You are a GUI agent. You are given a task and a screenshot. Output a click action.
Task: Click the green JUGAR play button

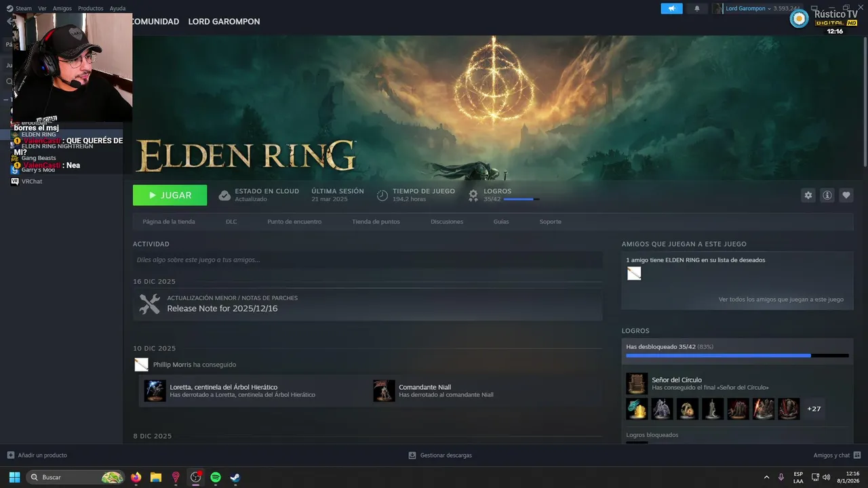point(170,195)
